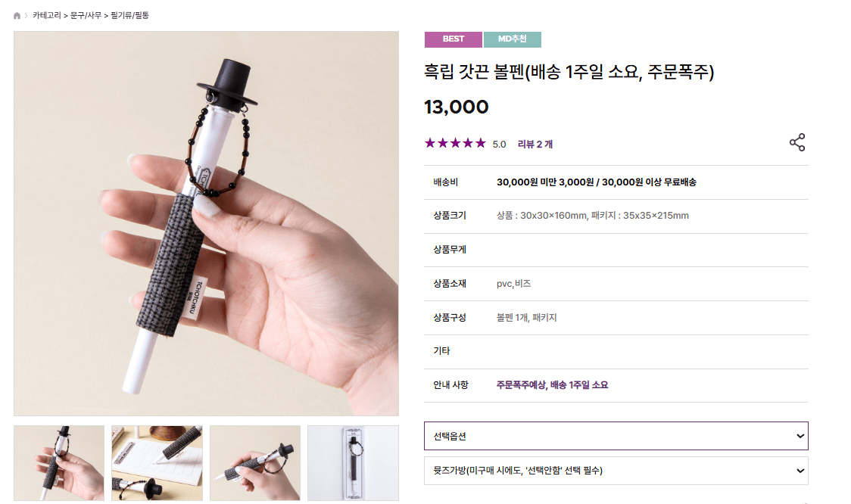Screen dimensions: 851x504
Task: Open 필기류/필통 breadcrumb link
Action: pyautogui.click(x=129, y=15)
